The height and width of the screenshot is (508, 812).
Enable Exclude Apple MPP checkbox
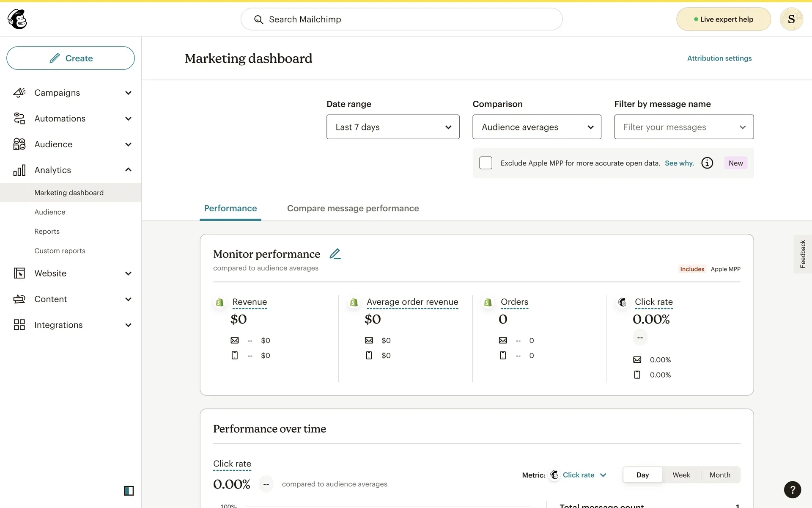point(486,163)
